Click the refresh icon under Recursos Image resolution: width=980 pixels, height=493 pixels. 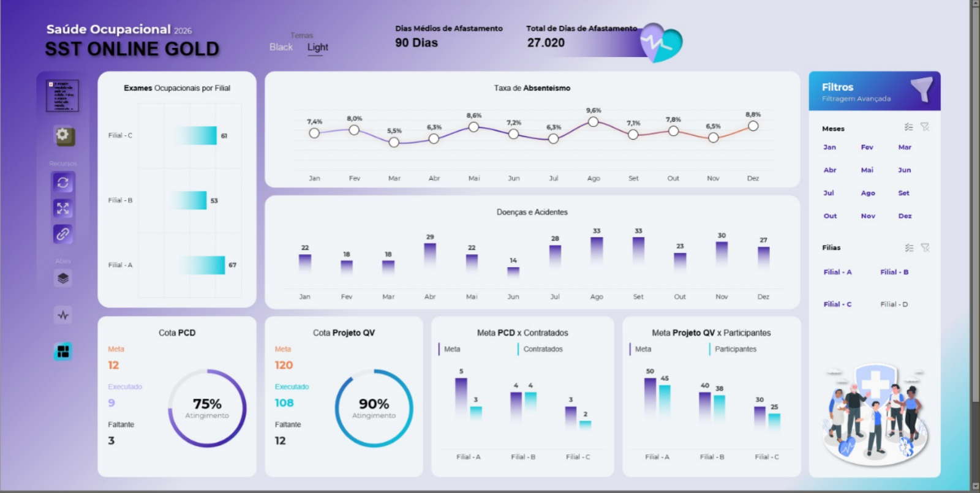(x=62, y=183)
